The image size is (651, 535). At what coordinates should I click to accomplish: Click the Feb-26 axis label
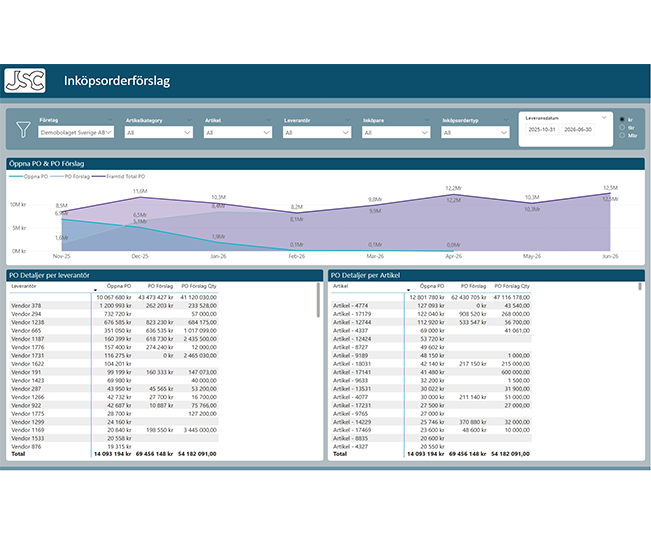(x=296, y=256)
